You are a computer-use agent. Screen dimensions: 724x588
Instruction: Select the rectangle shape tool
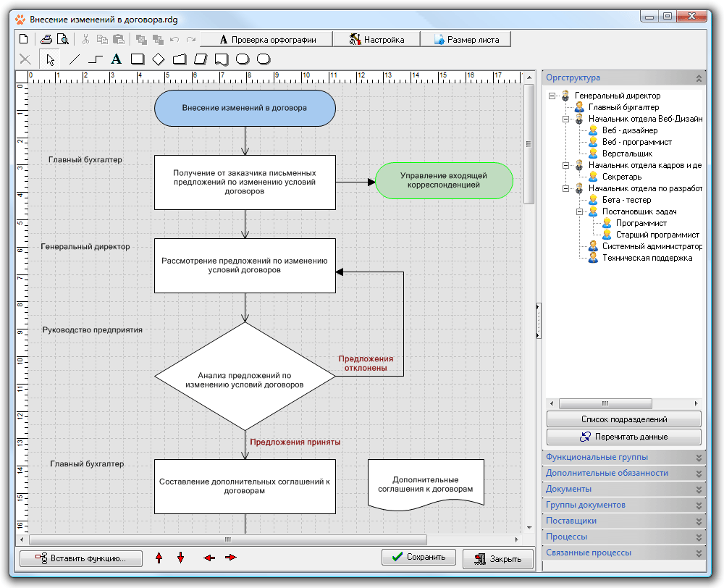coord(137,59)
